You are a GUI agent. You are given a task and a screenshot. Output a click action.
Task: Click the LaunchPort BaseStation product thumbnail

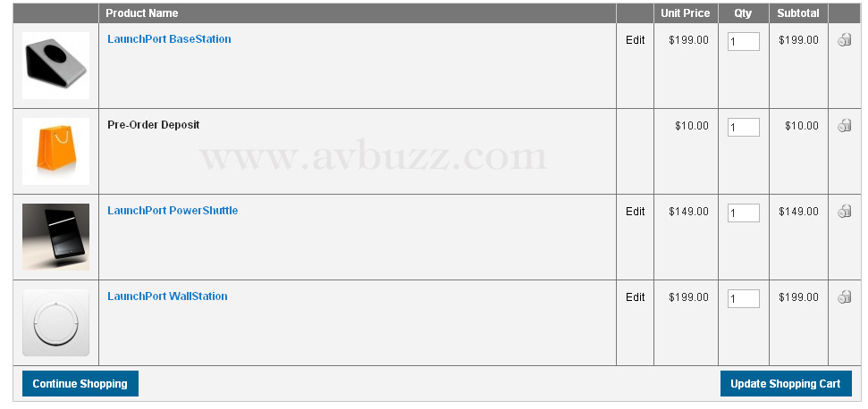55,65
